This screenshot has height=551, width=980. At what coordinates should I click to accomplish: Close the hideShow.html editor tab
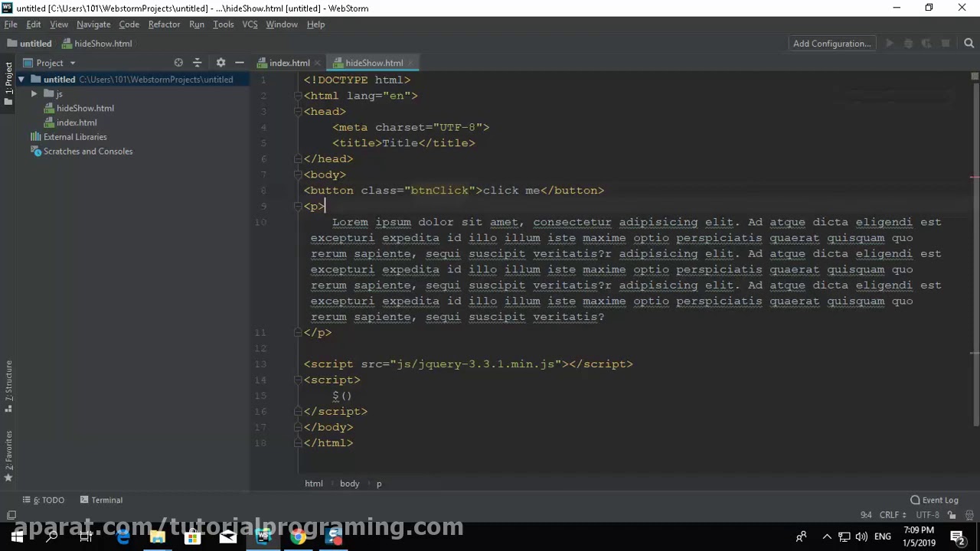410,64
